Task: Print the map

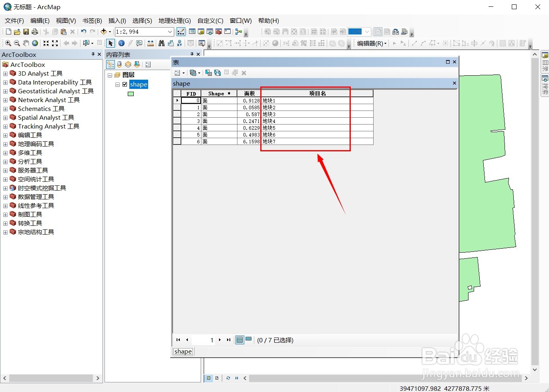Action: point(35,32)
